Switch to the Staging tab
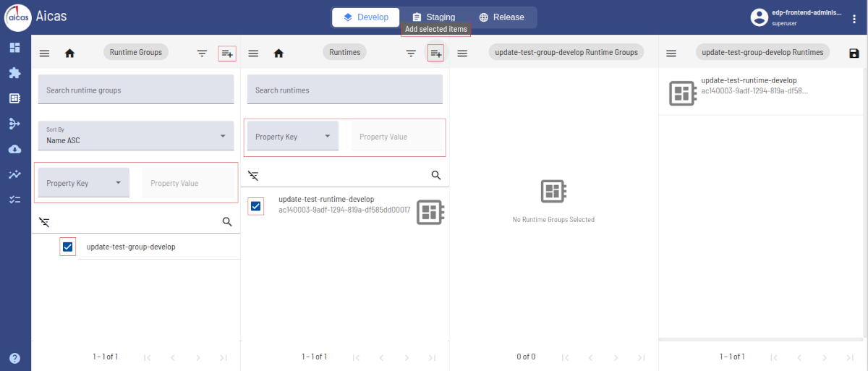The image size is (868, 371). tap(433, 17)
